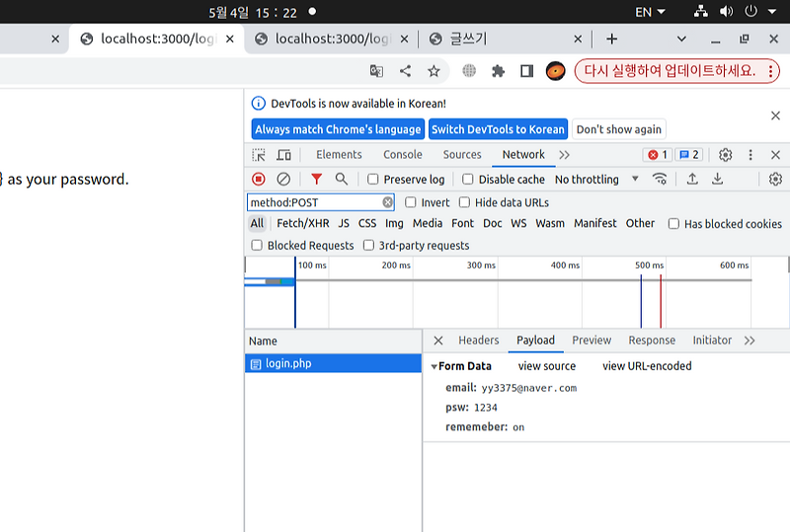790x532 pixels.
Task: Open the error count badge
Action: [x=658, y=155]
